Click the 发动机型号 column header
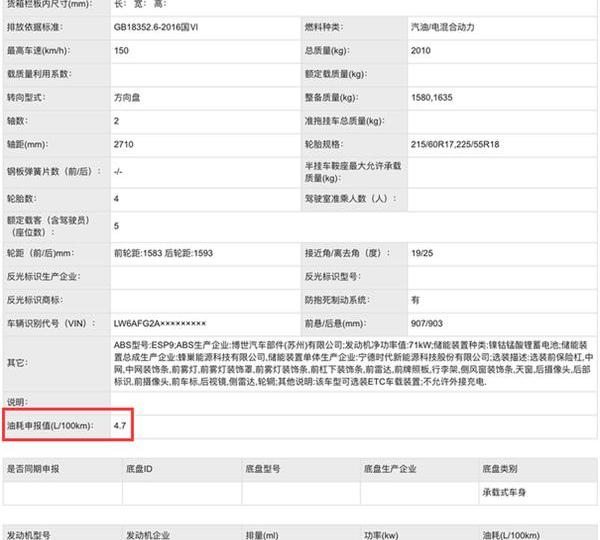600x540 pixels. tap(29, 535)
